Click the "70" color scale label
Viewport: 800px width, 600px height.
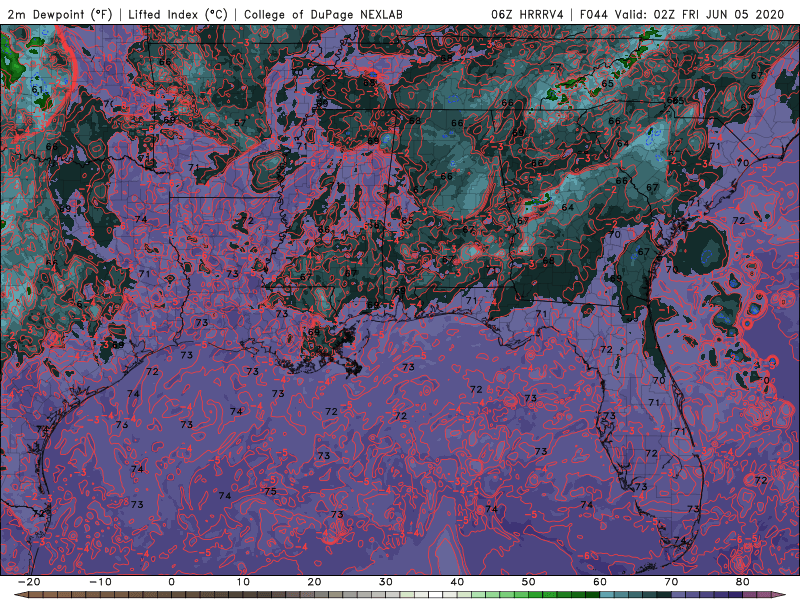coord(671,582)
